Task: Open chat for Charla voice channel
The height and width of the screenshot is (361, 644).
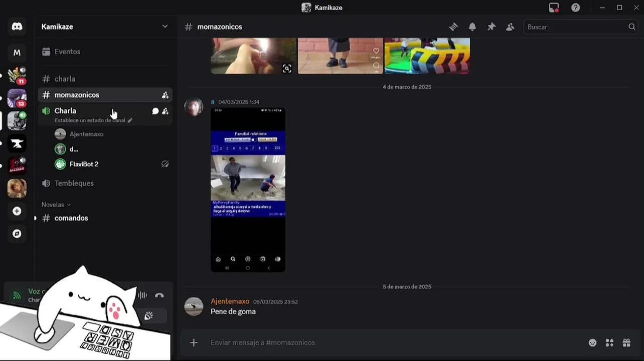Action: [x=155, y=111]
